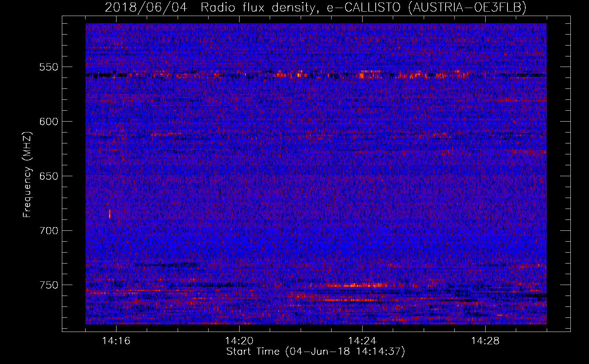Click the bright yellow spike near 685 MHz
Screen dimensions: 589x364
(x=110, y=214)
